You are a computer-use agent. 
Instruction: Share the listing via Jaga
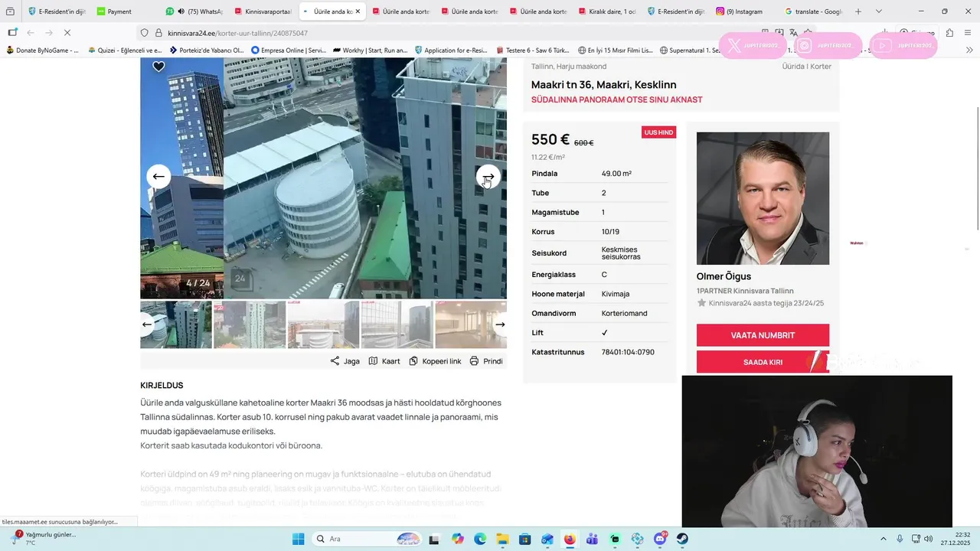pos(345,361)
